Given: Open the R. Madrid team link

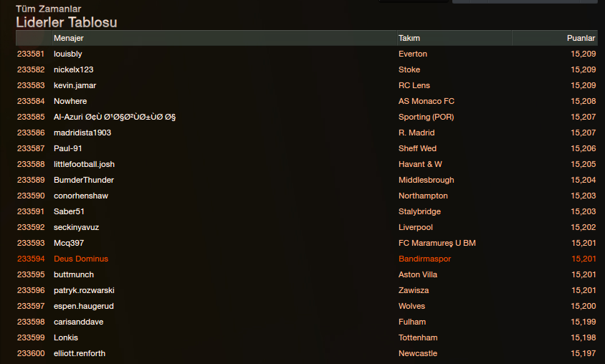Looking at the screenshot, I should pyautogui.click(x=416, y=133).
